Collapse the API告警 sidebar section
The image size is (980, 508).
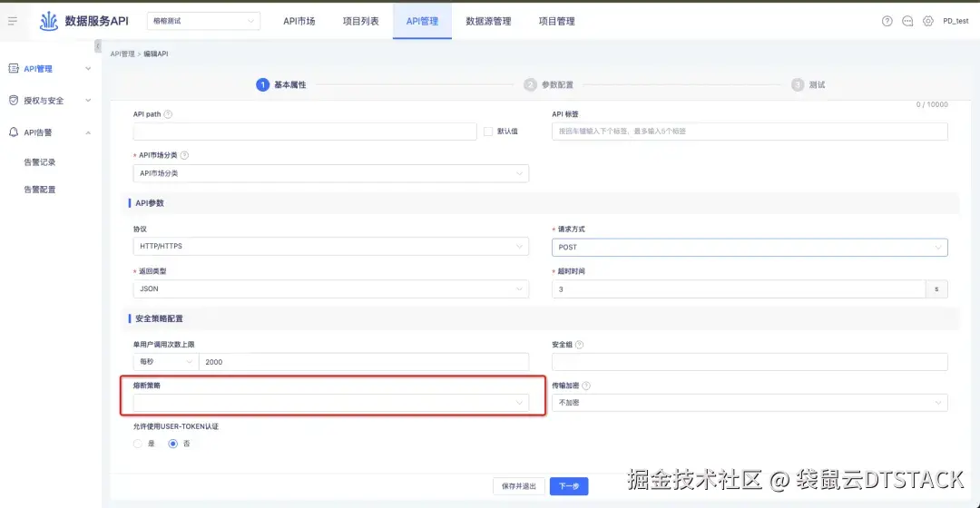[x=88, y=132]
